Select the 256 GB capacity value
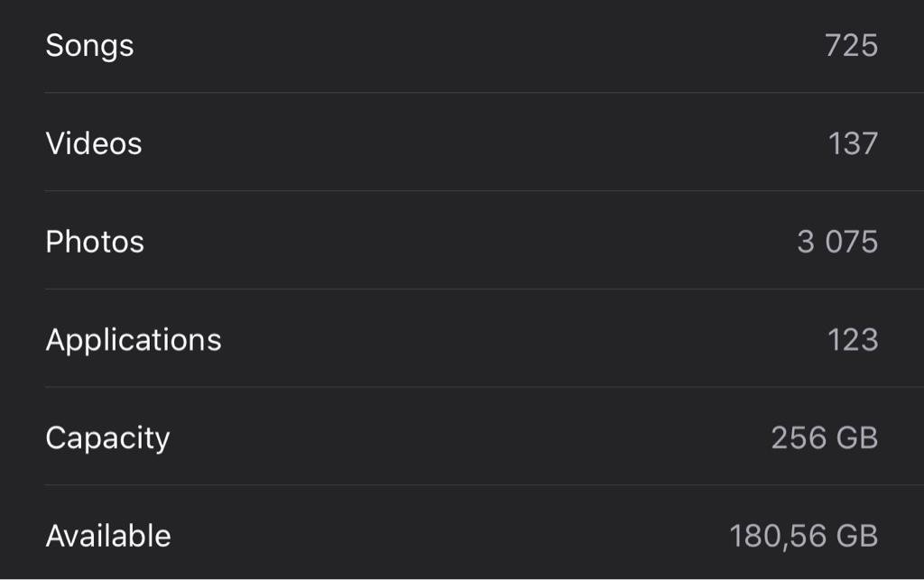The width and height of the screenshot is (924, 580). coord(825,438)
